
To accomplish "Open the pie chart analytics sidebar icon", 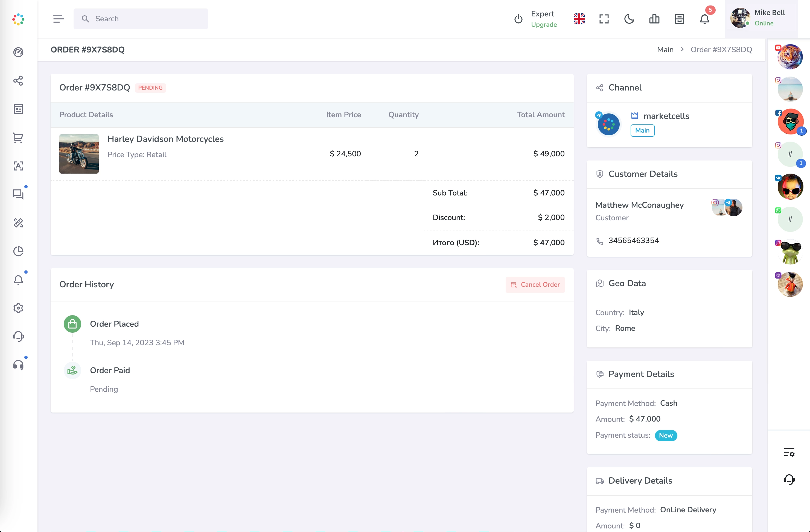I will pos(18,251).
